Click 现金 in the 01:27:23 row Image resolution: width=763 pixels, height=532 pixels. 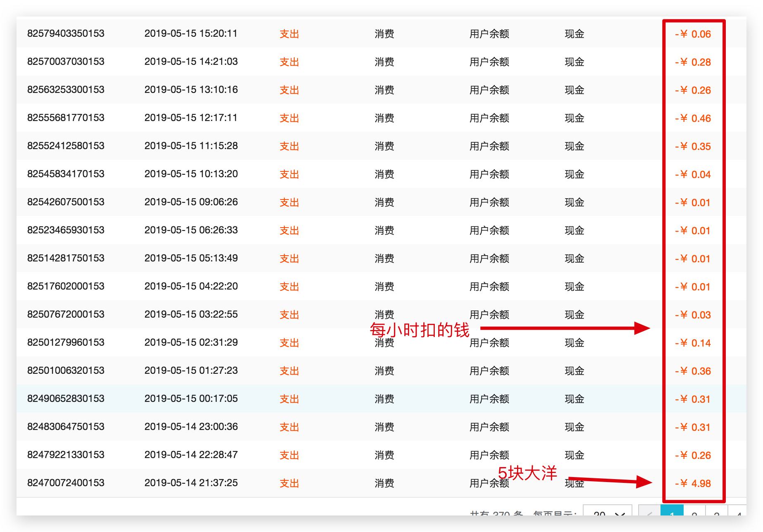click(x=575, y=371)
